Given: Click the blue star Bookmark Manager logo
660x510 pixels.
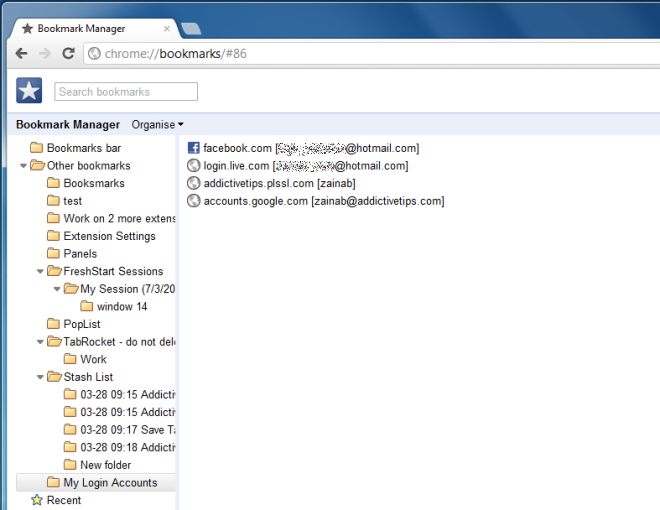Looking at the screenshot, I should [29, 90].
